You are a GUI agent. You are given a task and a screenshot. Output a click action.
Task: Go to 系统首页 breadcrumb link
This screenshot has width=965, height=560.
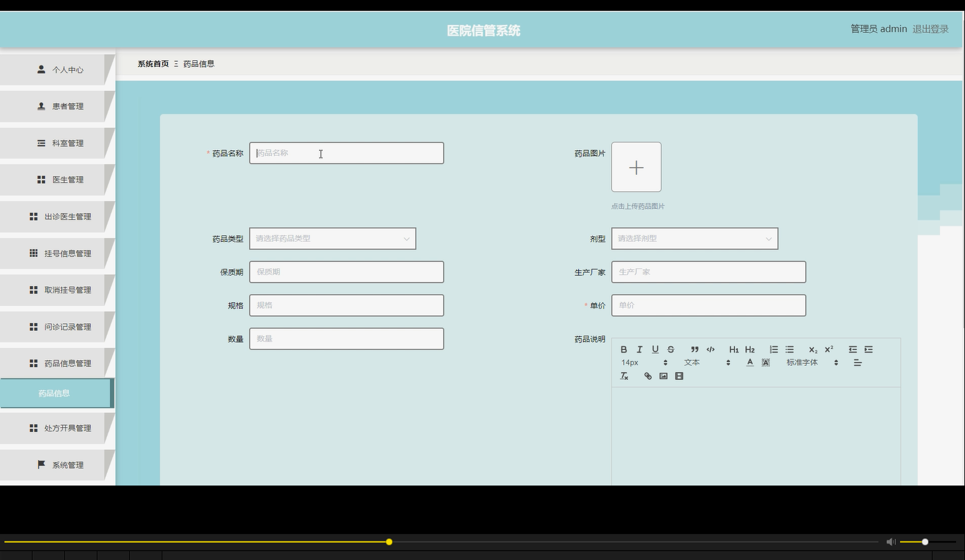point(153,64)
